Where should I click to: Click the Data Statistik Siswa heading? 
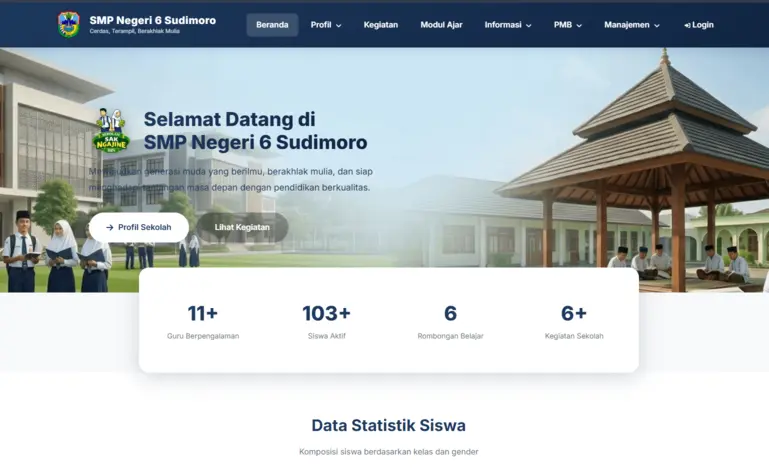388,425
